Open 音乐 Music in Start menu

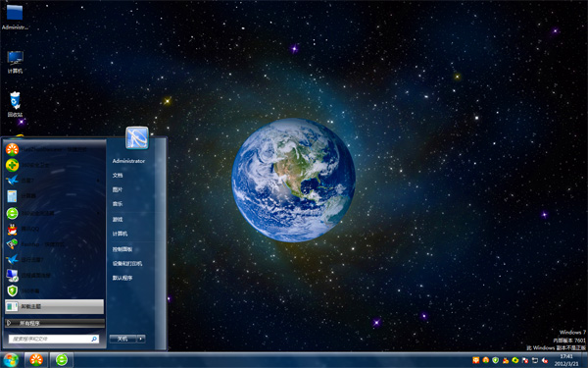[118, 204]
